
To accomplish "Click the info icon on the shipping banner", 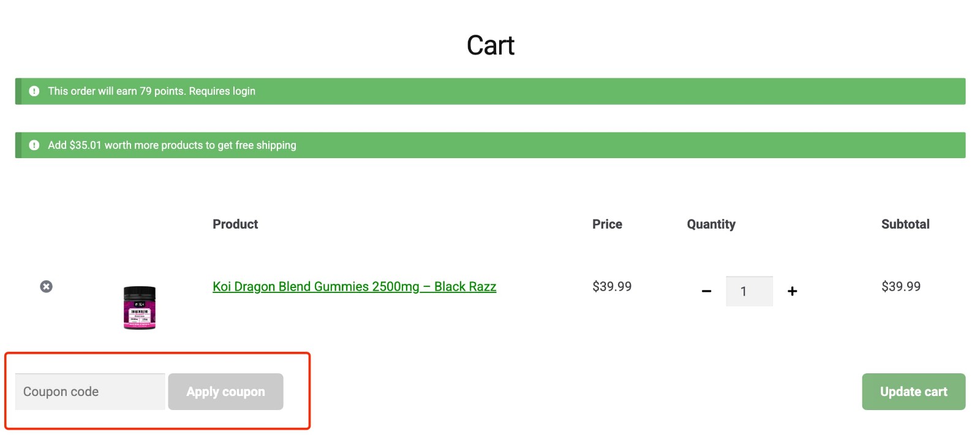I will pos(34,145).
